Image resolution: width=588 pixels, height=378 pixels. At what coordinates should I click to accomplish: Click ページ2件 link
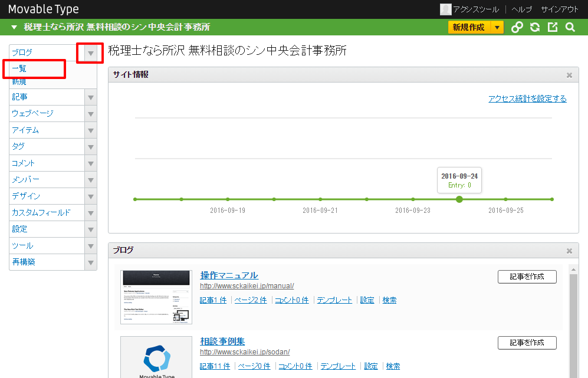[251, 300]
